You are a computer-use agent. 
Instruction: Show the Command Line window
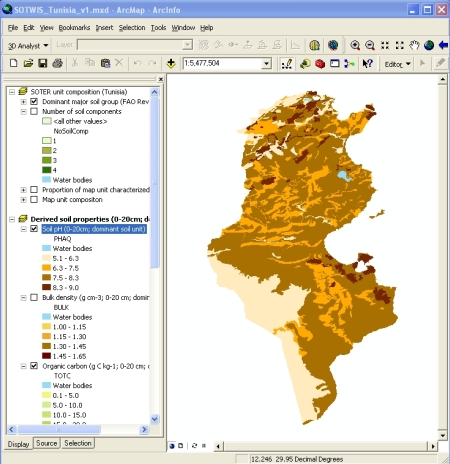334,63
